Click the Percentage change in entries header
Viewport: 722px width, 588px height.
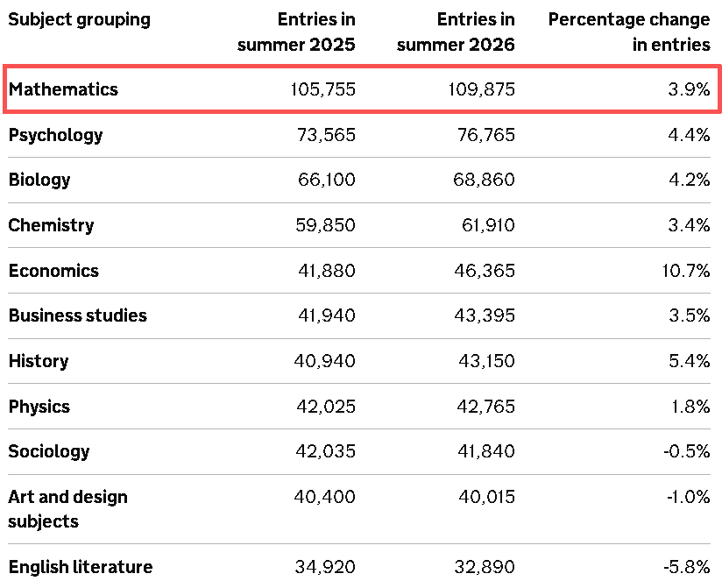click(x=629, y=32)
